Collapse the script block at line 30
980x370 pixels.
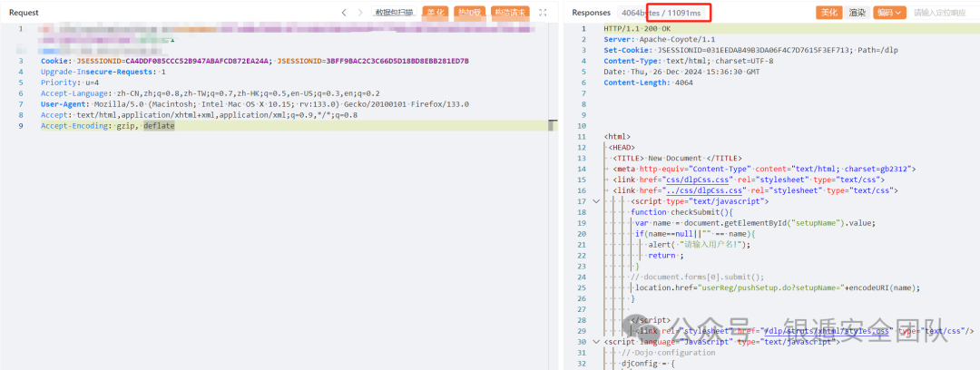pyautogui.click(x=595, y=342)
